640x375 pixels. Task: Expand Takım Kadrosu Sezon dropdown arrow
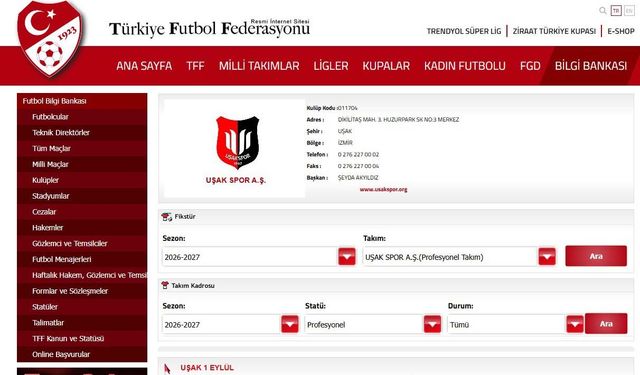click(x=290, y=324)
